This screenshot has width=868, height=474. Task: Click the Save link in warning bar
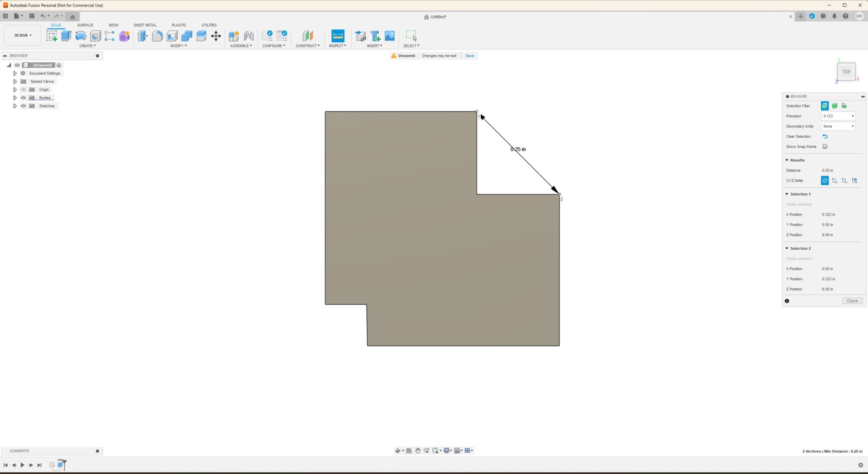(470, 55)
